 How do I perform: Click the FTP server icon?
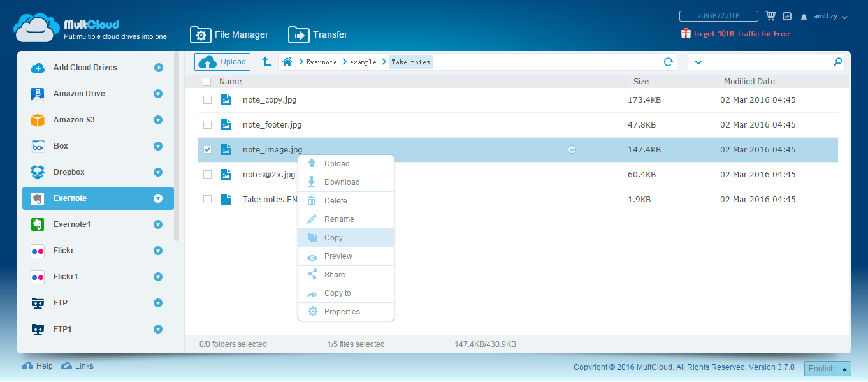tap(38, 303)
